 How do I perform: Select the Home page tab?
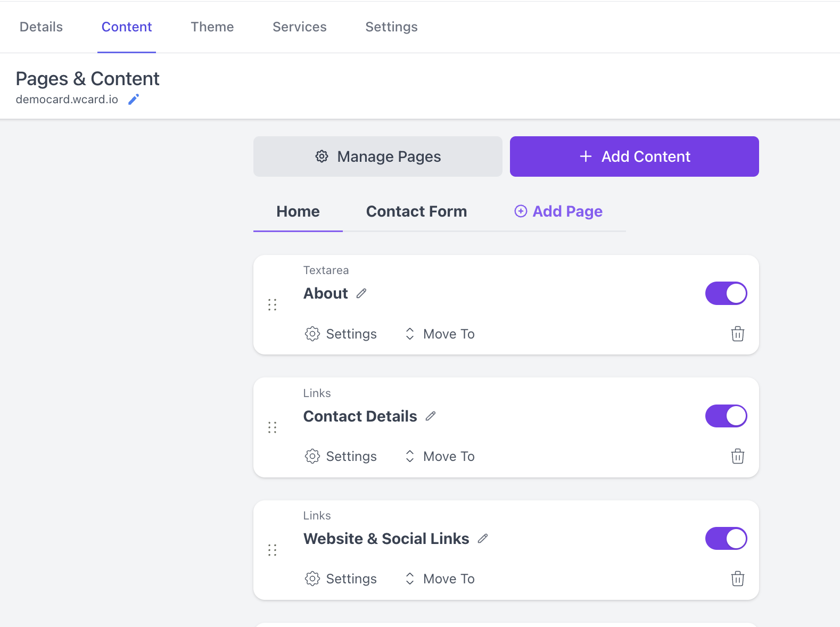tap(298, 211)
